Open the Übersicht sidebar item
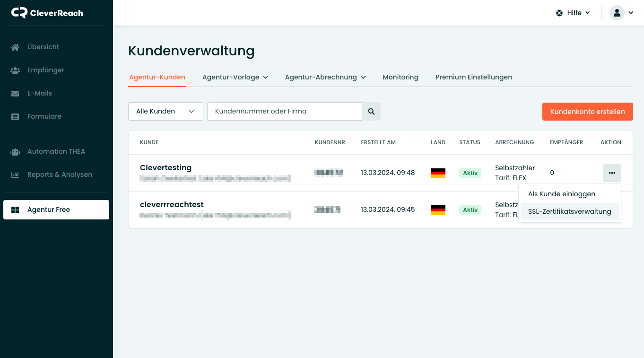The height and width of the screenshot is (358, 644). tap(56, 47)
